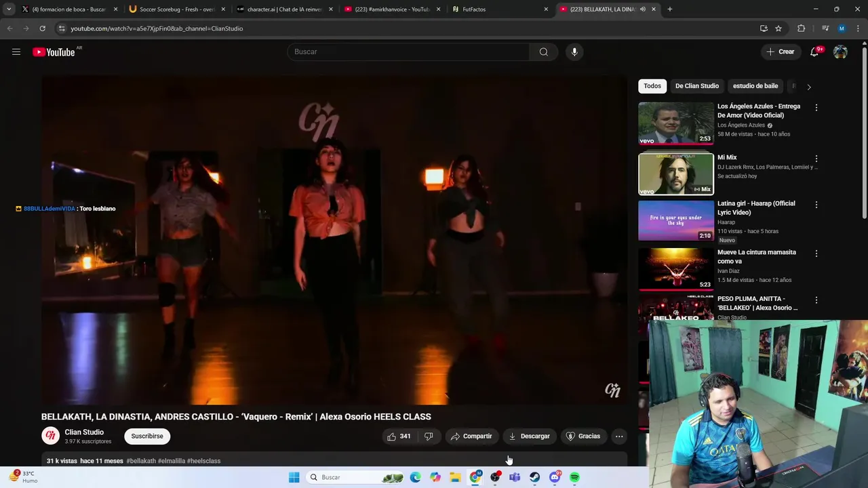Open Clian Studio channel avatar
The width and height of the screenshot is (868, 488).
tap(50, 436)
